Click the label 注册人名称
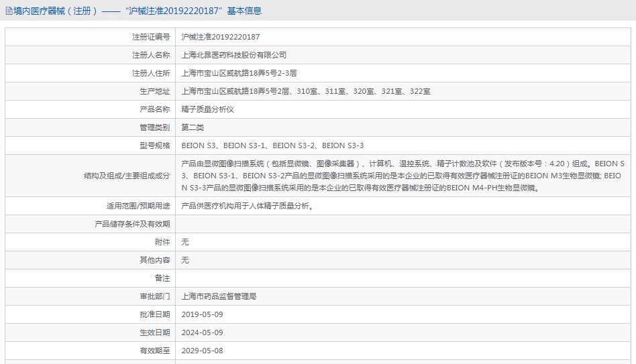 (x=151, y=55)
